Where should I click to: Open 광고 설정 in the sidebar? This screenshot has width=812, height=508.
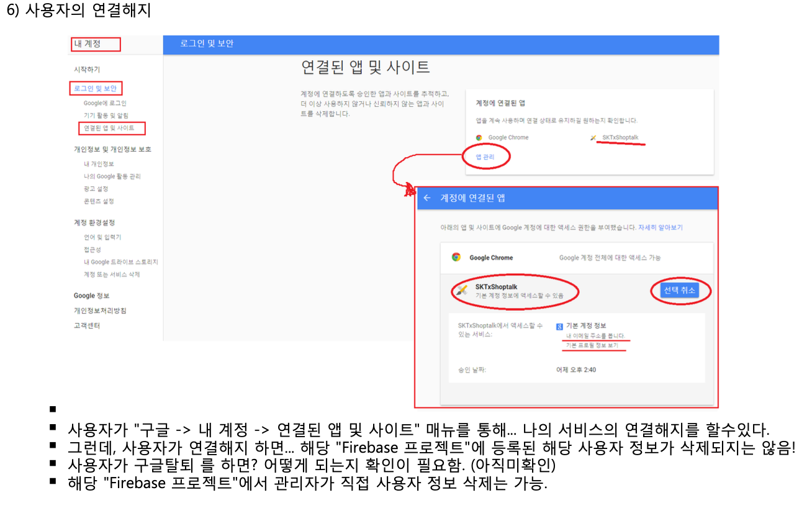coord(96,189)
